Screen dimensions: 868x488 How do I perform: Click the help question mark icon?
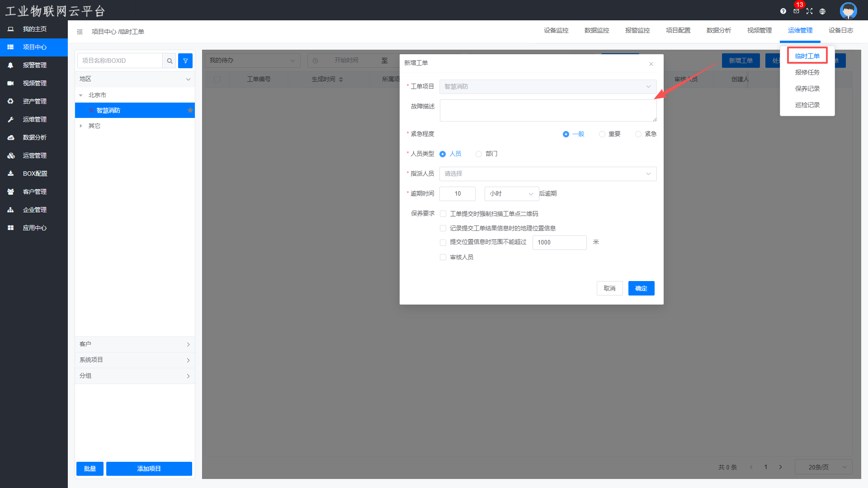coord(783,11)
